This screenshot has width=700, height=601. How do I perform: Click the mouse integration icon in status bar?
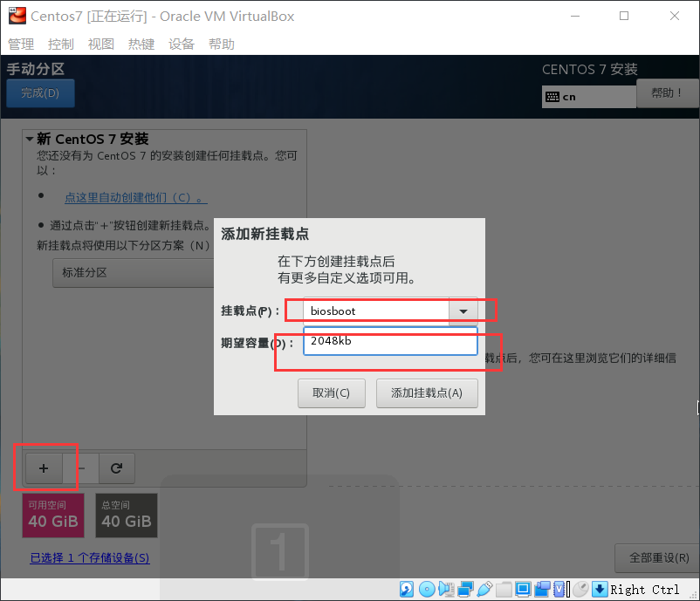click(580, 589)
